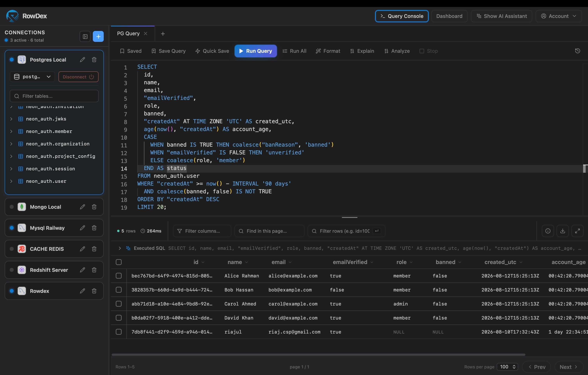Show AI Assistant panel
Screen dimensions: 588x375
[x=502, y=16]
